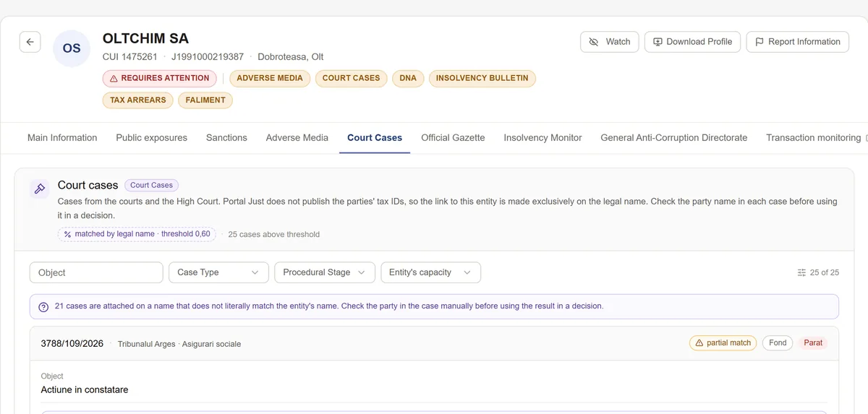Click the Fond stage badge
Screen dimensions: 868x414
pos(778,342)
